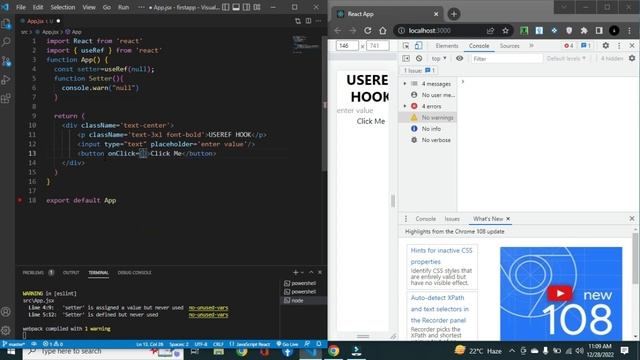Open the Explorer view in VS Code activity bar
The width and height of the screenshot is (640, 360).
pos(6,24)
